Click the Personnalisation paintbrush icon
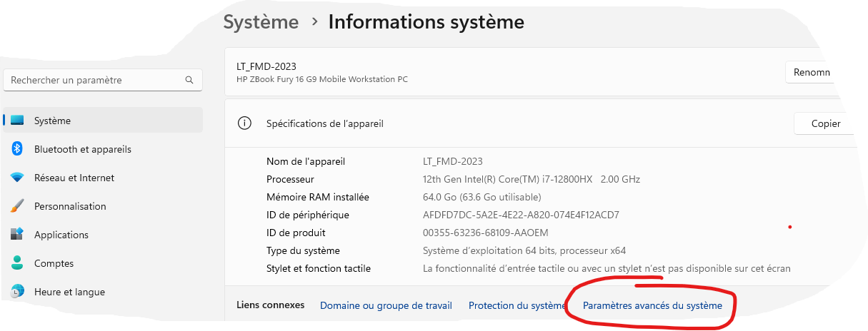868x331 pixels. [18, 206]
